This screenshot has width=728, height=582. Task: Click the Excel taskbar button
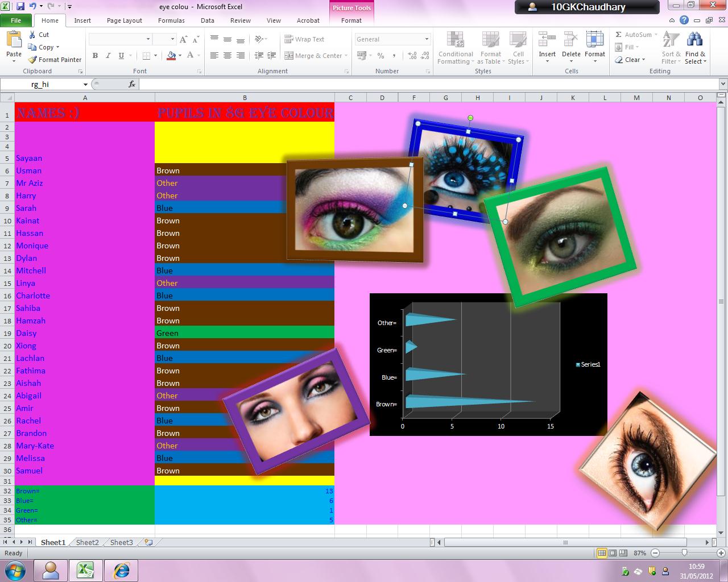click(x=86, y=570)
